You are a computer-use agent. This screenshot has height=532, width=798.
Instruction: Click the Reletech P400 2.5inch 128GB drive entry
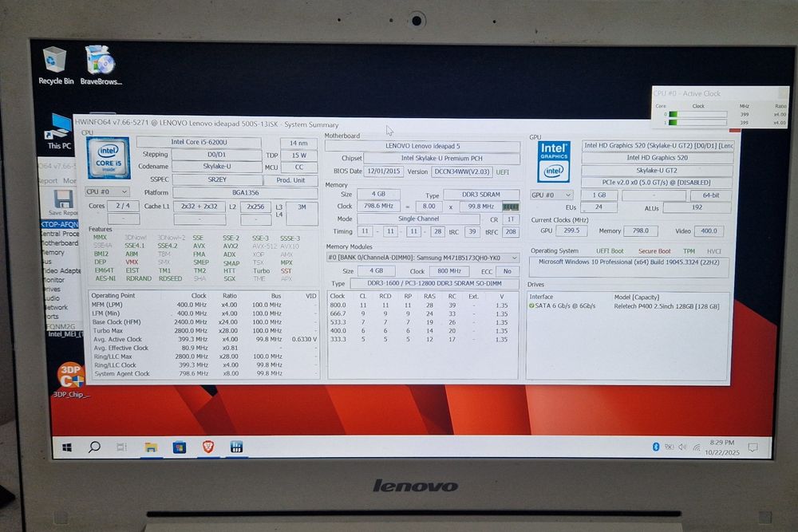tap(666, 306)
